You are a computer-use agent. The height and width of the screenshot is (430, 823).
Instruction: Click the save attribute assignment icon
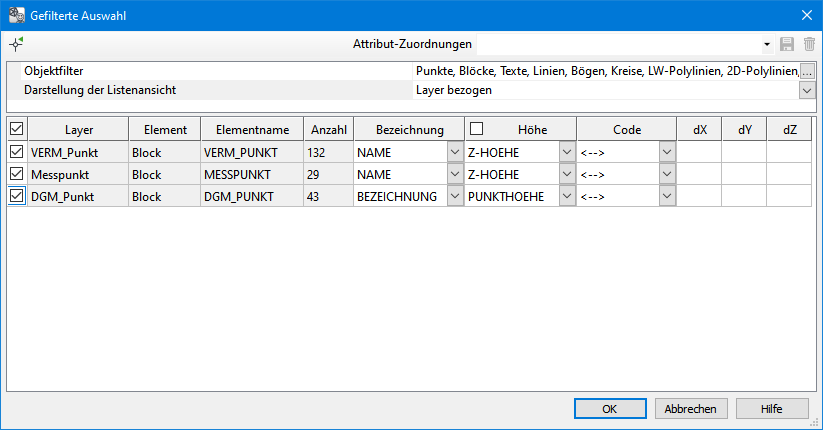coord(787,44)
